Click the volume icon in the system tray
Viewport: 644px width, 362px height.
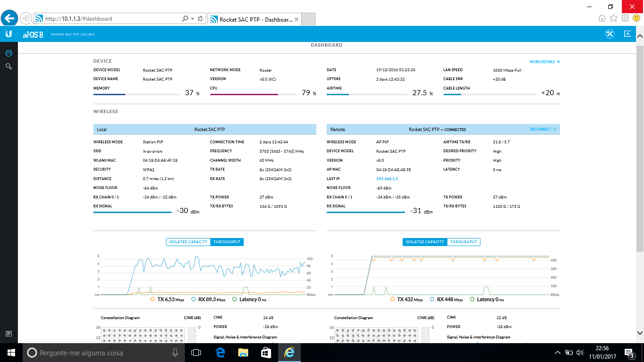pos(579,353)
